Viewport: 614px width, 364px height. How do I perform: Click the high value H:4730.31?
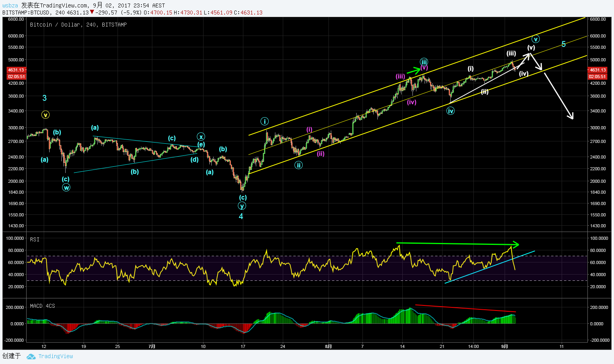tap(188, 12)
